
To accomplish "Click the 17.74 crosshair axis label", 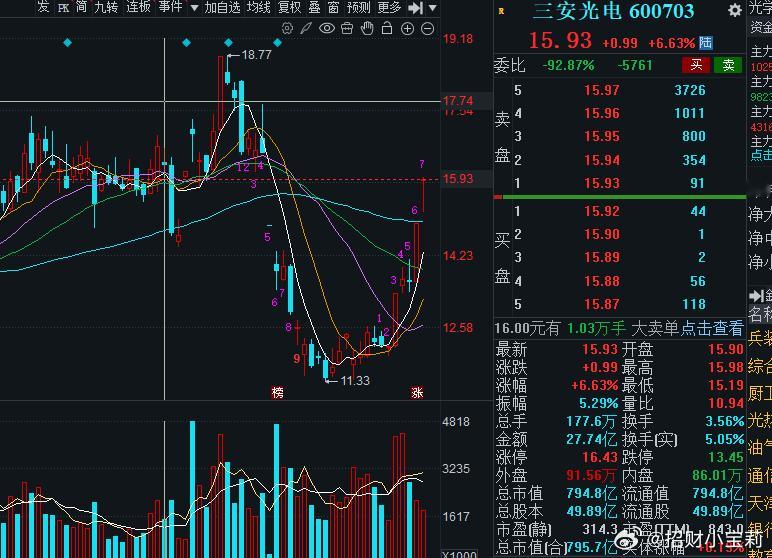I will [458, 101].
